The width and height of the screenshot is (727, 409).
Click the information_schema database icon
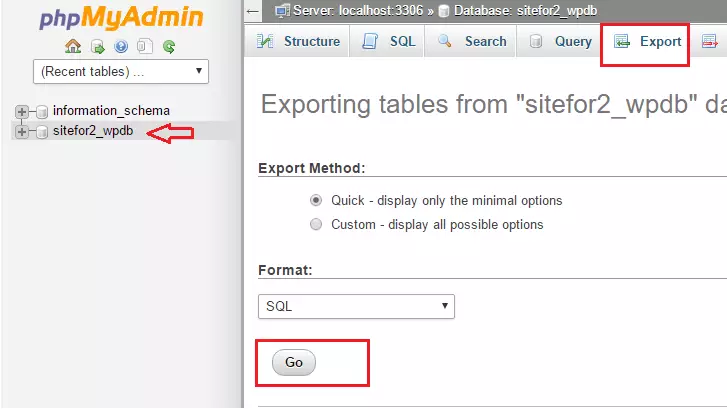pos(42,112)
